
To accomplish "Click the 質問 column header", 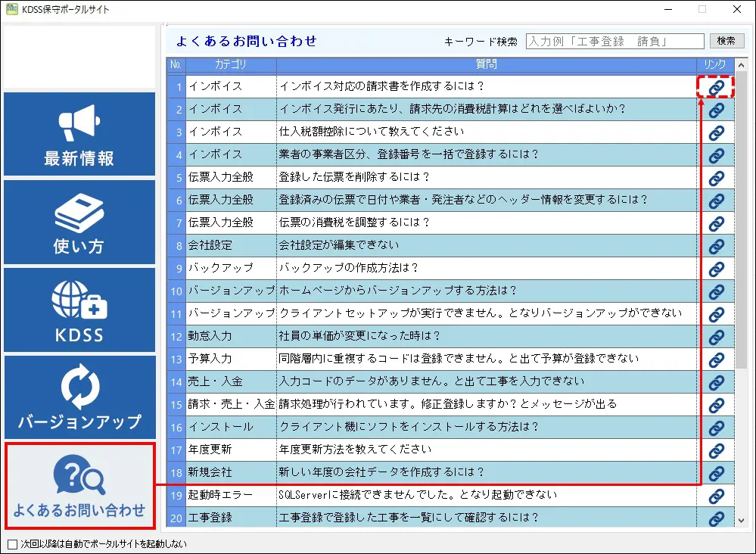I will 487,65.
